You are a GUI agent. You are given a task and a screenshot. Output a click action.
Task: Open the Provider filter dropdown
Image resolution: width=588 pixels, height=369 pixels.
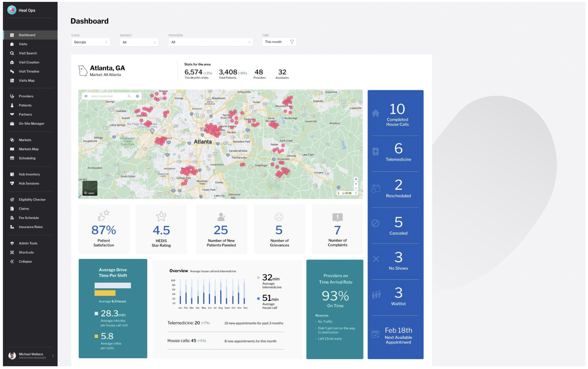211,42
